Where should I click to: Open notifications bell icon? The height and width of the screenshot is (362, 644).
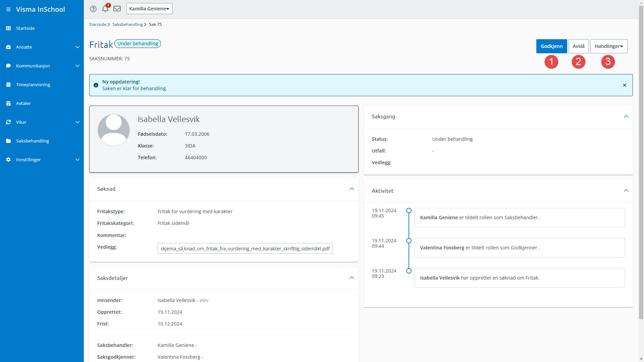[105, 9]
